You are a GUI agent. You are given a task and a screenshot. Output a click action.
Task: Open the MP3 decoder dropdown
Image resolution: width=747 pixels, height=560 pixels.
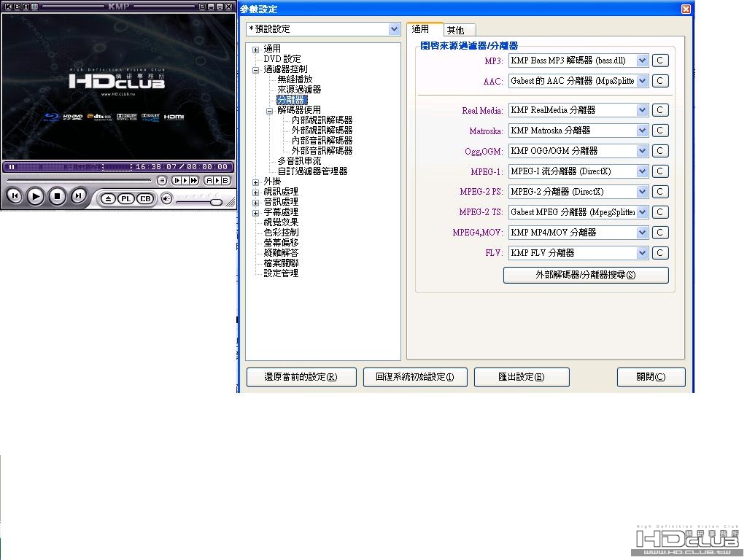(642, 61)
